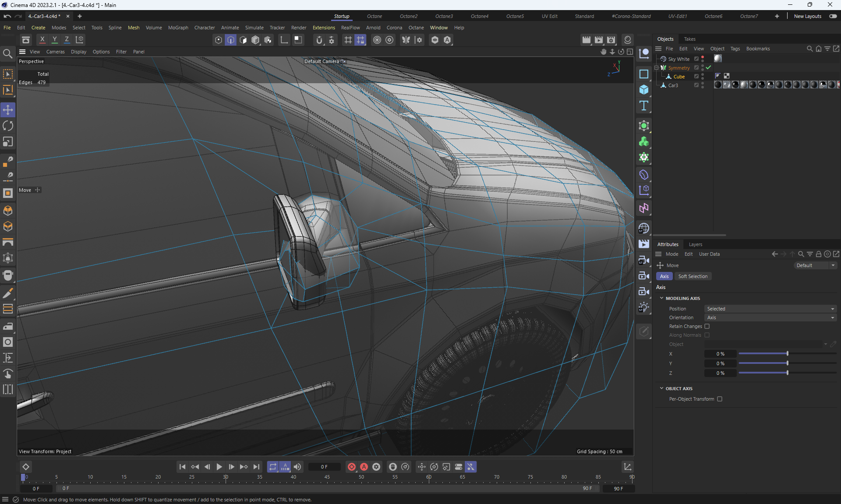Click the Text spline tool icon
Screen dimensions: 841x504
click(x=643, y=106)
